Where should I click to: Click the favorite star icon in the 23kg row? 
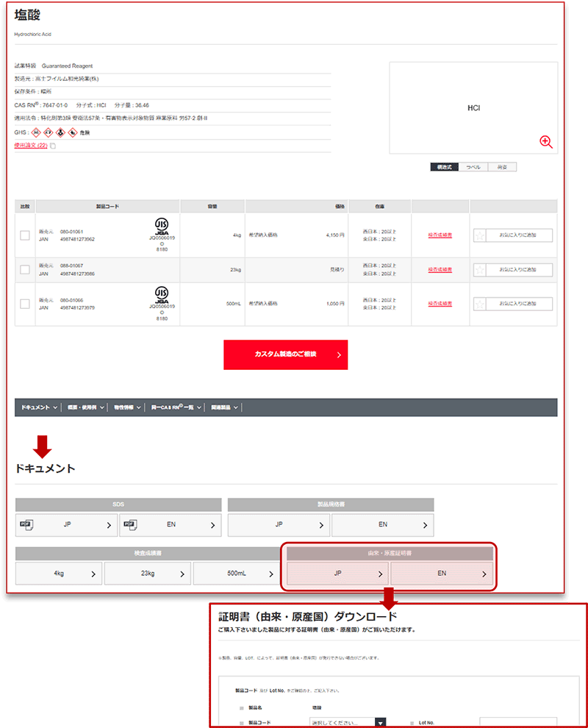click(480, 270)
